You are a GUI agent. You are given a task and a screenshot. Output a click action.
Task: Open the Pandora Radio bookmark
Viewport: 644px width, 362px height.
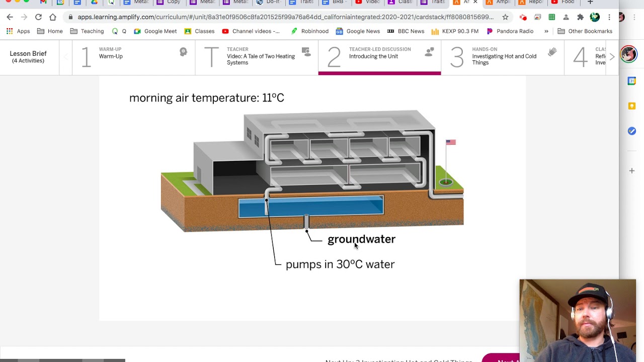[x=510, y=31]
